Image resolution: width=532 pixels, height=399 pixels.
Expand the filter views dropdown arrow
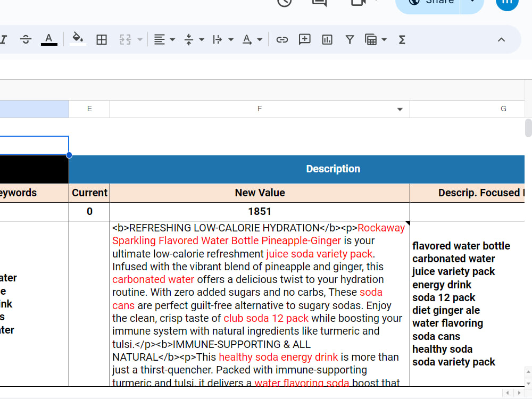click(384, 40)
